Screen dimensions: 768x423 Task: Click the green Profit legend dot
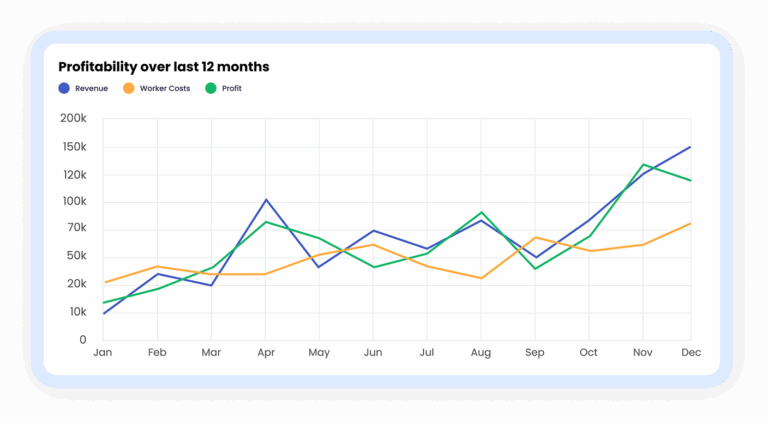(211, 88)
